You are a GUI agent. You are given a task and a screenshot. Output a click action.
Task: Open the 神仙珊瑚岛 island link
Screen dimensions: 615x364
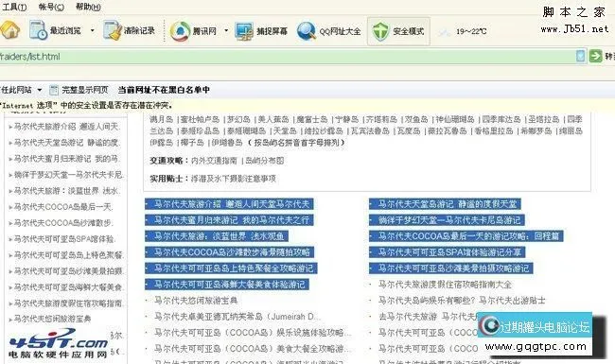tap(455, 119)
